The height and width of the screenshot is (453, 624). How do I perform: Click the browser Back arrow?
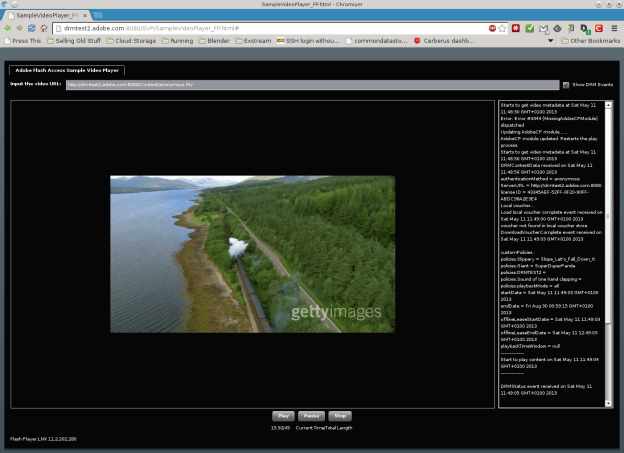pos(7,28)
